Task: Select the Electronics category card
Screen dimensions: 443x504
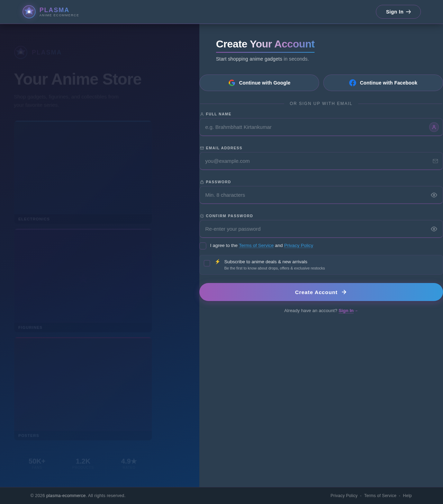Action: [x=83, y=172]
